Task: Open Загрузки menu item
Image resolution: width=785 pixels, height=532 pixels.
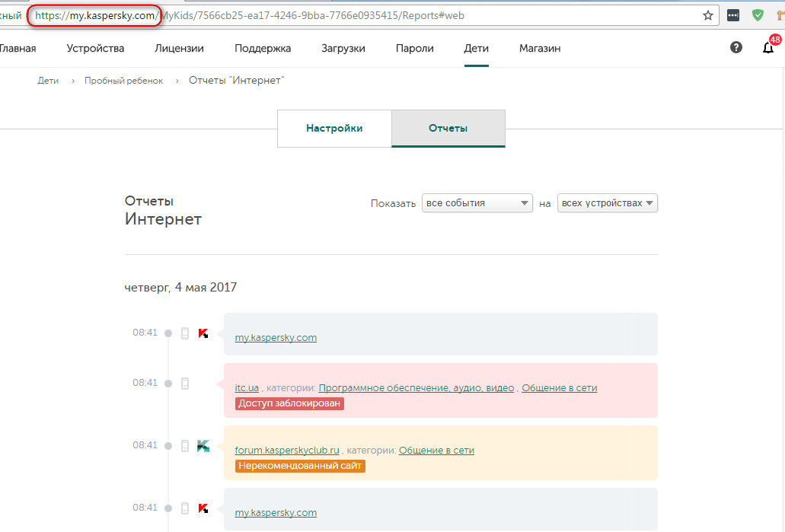Action: 343,49
